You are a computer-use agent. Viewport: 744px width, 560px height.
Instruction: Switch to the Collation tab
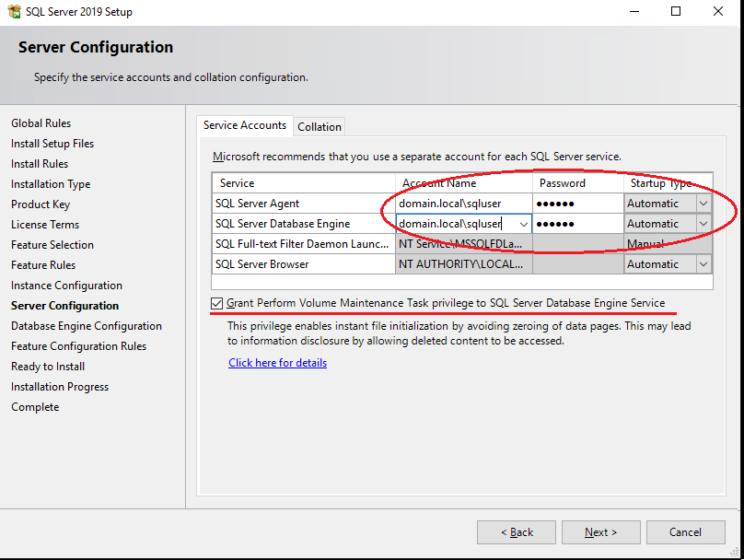(x=320, y=126)
